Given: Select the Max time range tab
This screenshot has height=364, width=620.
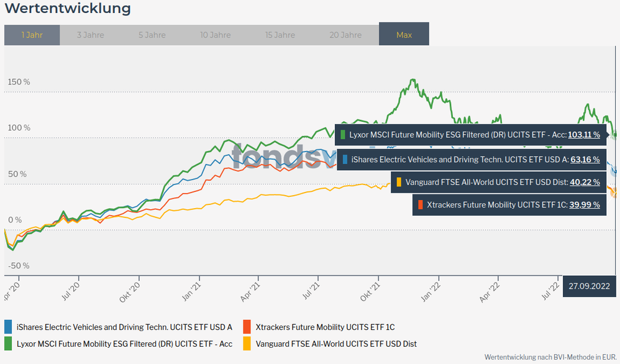Looking at the screenshot, I should click(404, 35).
